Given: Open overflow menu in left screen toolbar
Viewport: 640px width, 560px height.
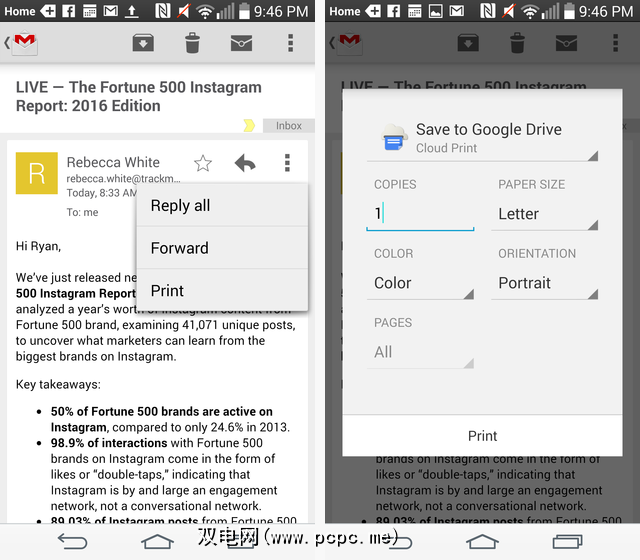Looking at the screenshot, I should (290, 43).
